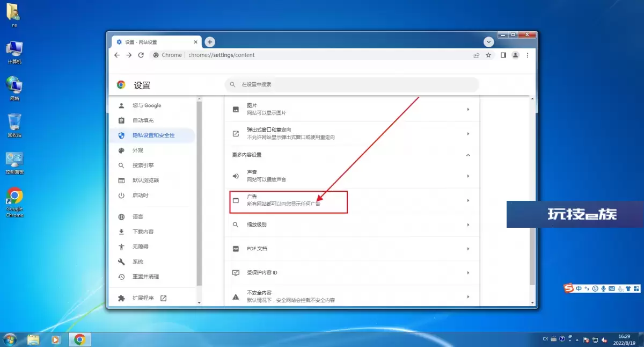Click the arrow at right of 不安全内容 row
Viewport: 644px width, 347px height.
click(x=468, y=297)
